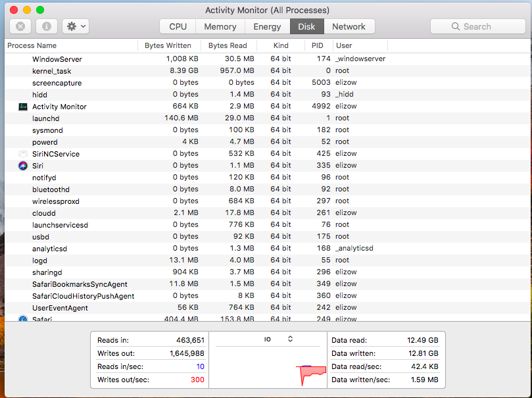Open process info with the i icon
532x398 pixels.
[47, 26]
